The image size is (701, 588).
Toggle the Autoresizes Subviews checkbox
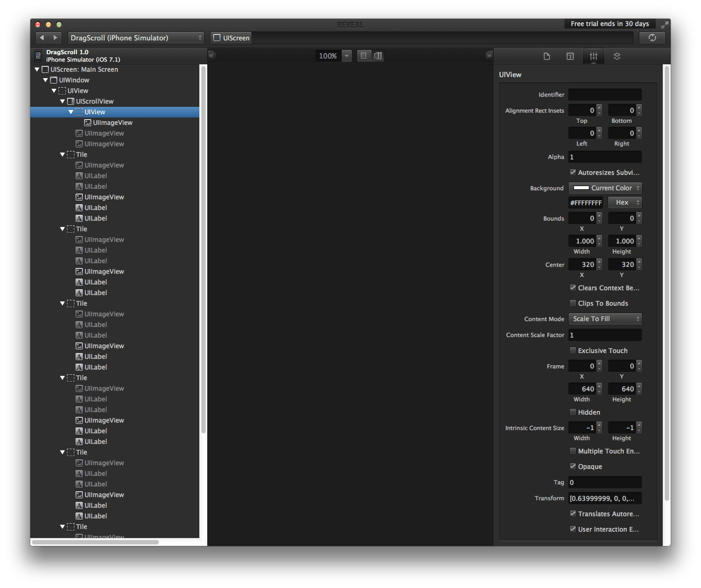tap(573, 172)
